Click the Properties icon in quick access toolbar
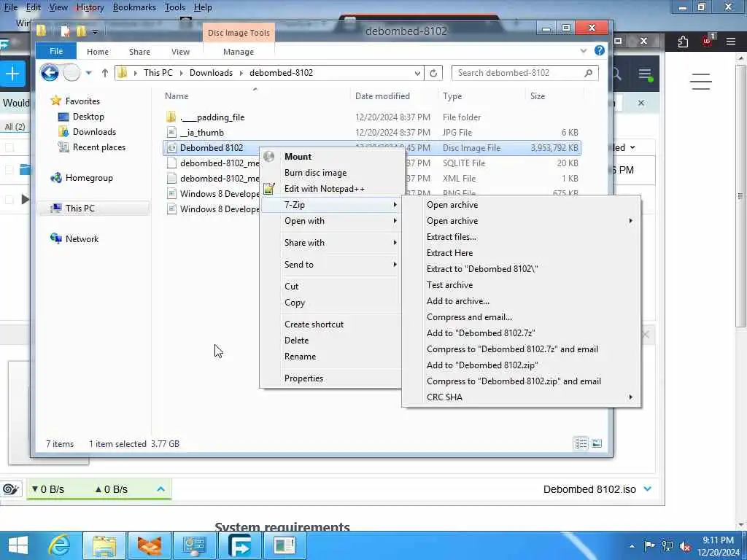This screenshot has height=560, width=747. click(x=65, y=31)
